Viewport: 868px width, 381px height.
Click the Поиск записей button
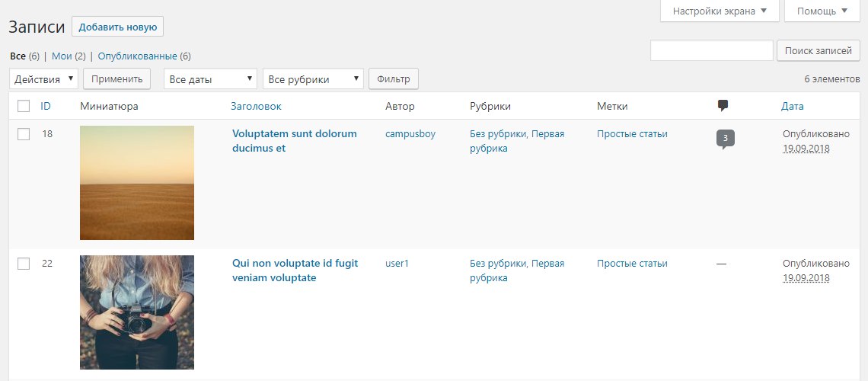(x=818, y=51)
